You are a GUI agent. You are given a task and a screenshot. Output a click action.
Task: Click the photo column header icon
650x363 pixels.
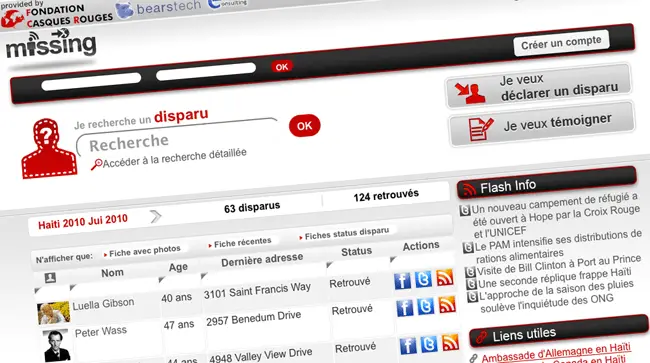[50, 278]
